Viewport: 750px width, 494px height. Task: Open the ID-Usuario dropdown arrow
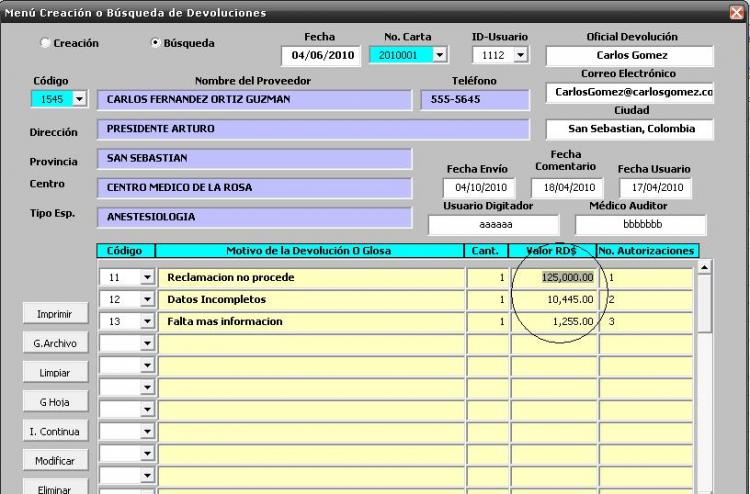[x=521, y=55]
